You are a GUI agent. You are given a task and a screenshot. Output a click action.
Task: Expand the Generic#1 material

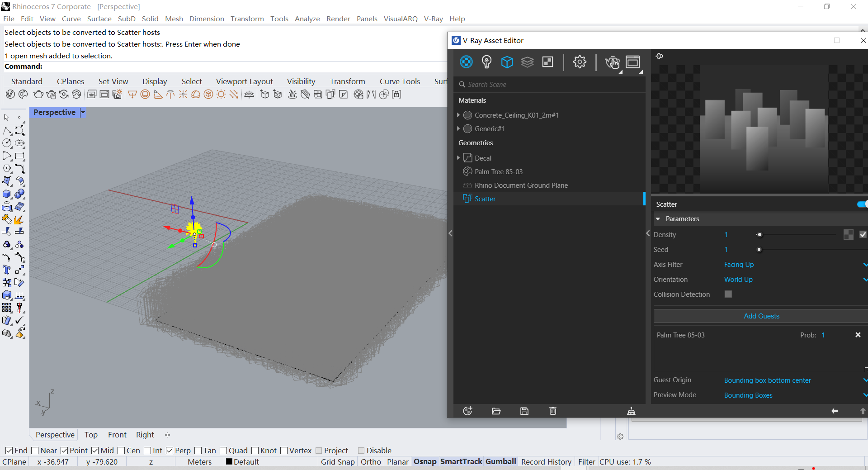(x=458, y=128)
